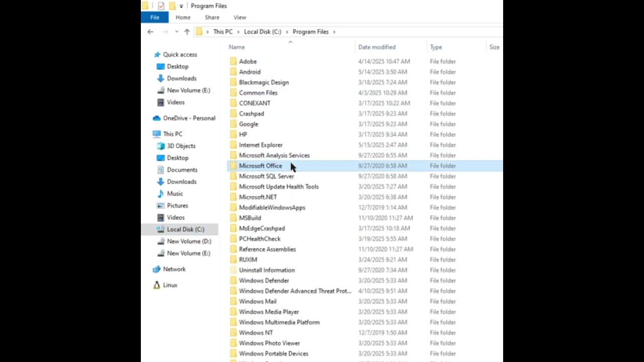The width and height of the screenshot is (644, 362).
Task: Click the Windows Mail folder icon
Action: tap(233, 301)
